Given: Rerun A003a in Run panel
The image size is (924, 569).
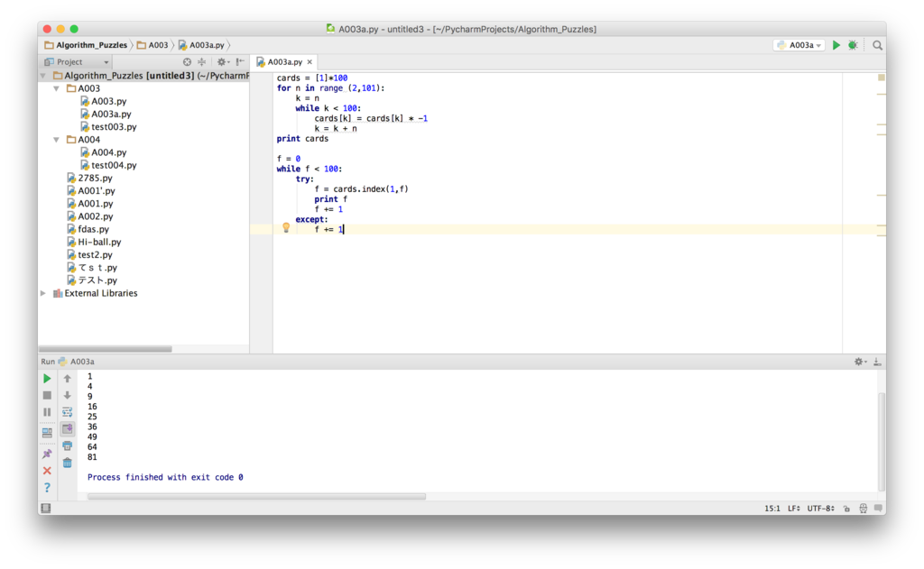Looking at the screenshot, I should click(47, 378).
